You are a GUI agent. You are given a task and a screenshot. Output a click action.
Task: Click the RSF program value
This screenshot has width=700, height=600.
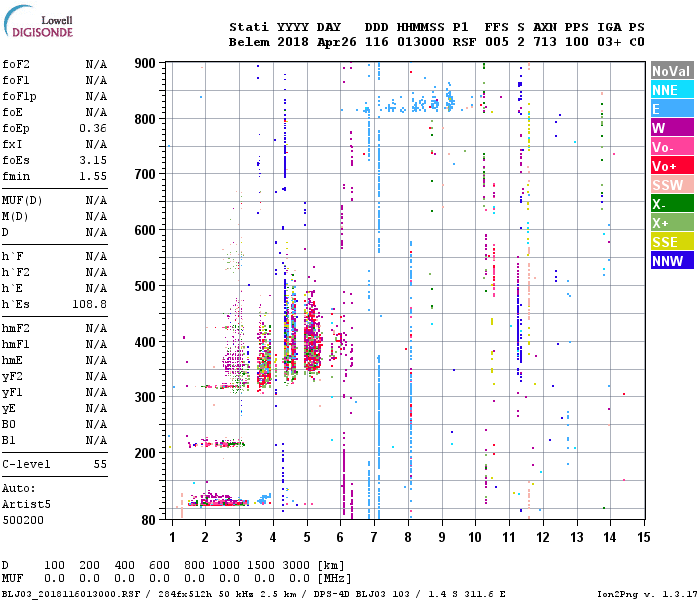[464, 42]
